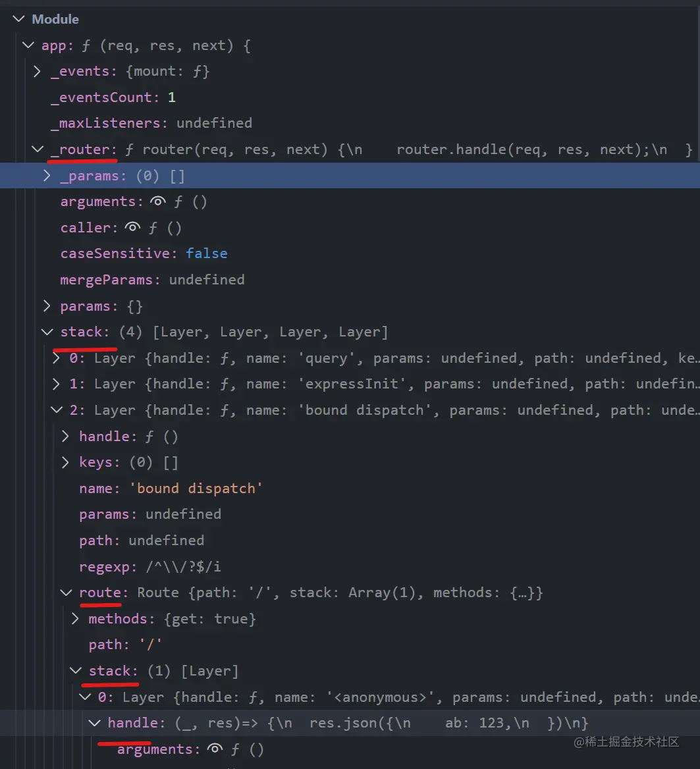Screen dimensions: 700x769
Task: Expand the keys array under Layer 2
Action: click(x=65, y=462)
